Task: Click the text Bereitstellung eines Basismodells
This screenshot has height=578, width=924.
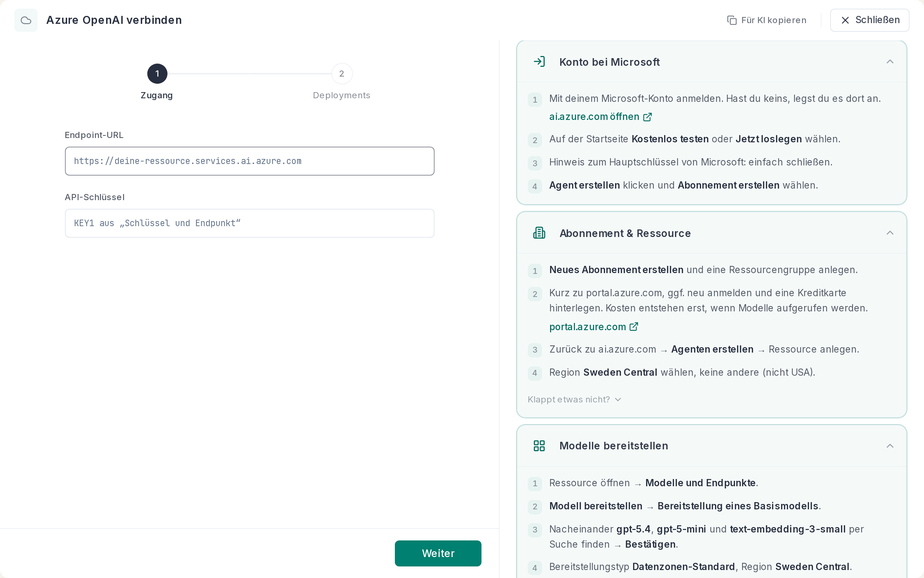Action: 738,506
